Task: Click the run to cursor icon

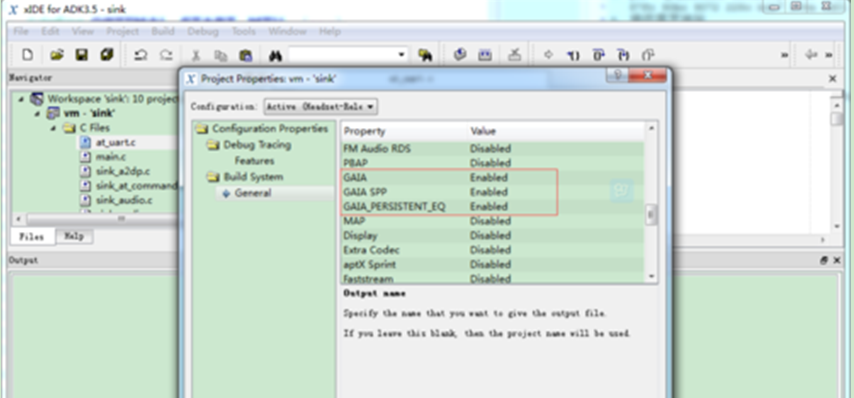Action: click(648, 55)
